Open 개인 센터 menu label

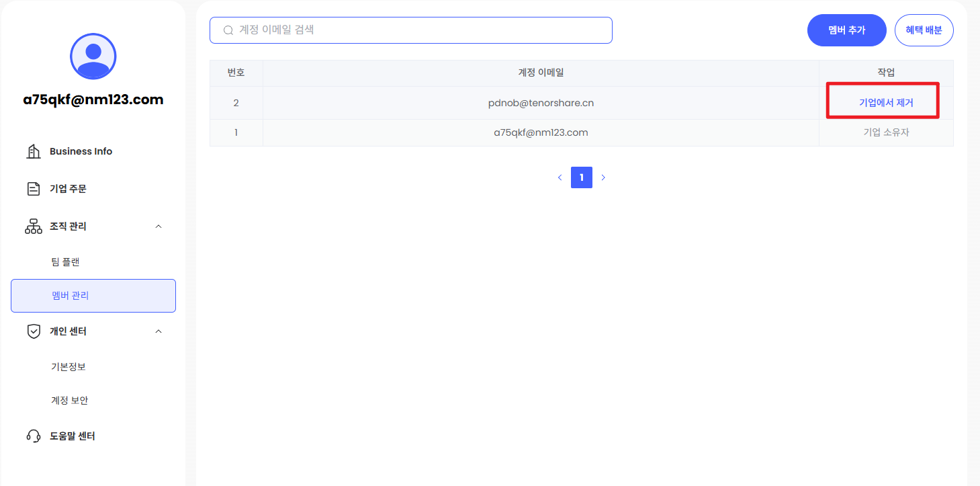coord(68,331)
